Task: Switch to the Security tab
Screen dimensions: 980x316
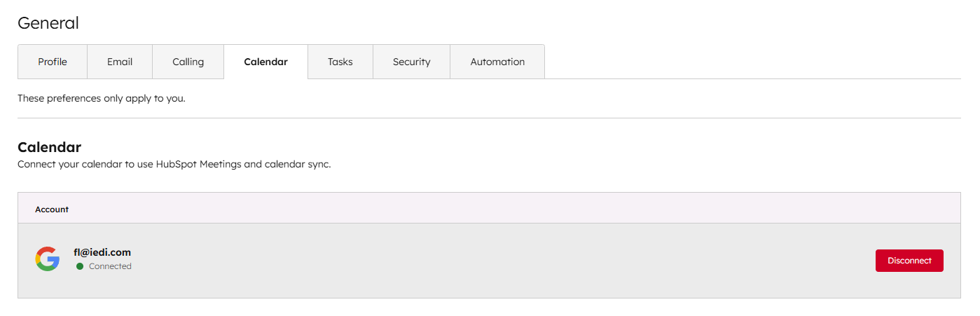Action: coord(411,62)
